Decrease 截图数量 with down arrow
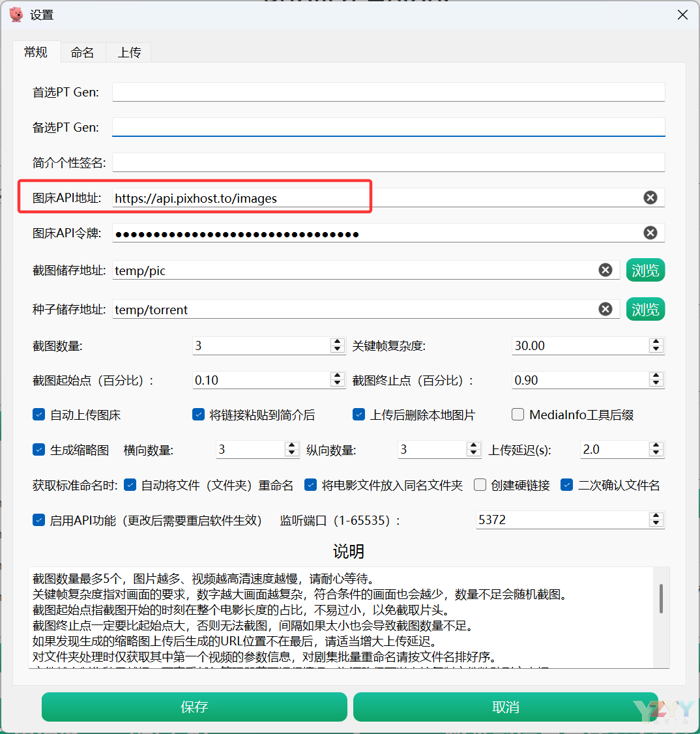The width and height of the screenshot is (700, 734). 337,349
